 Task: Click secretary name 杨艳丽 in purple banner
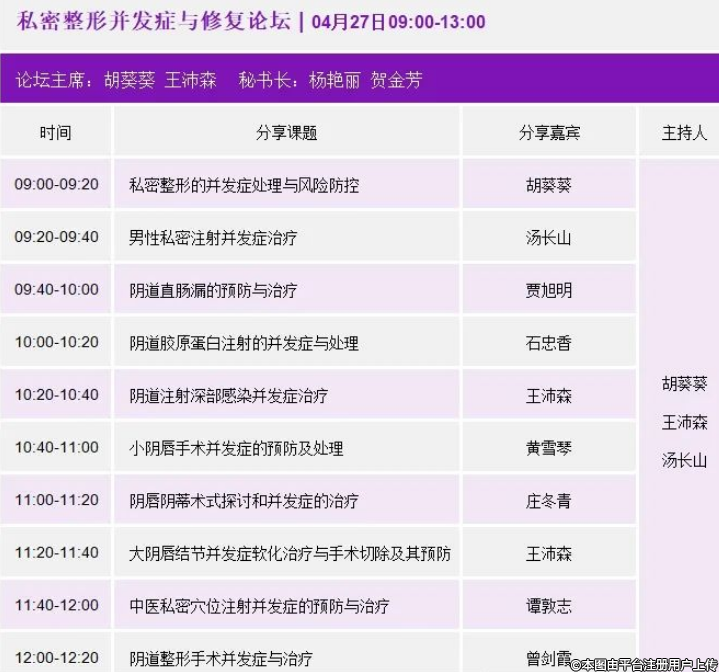[334, 80]
